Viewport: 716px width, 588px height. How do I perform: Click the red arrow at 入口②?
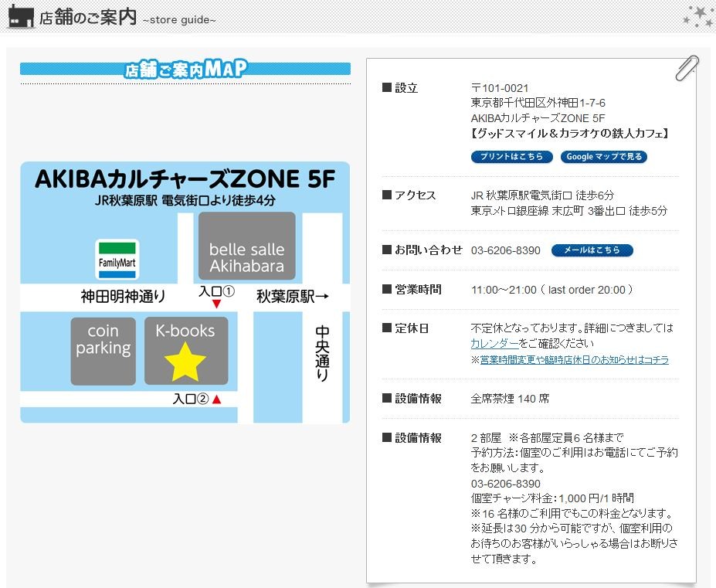(x=217, y=399)
